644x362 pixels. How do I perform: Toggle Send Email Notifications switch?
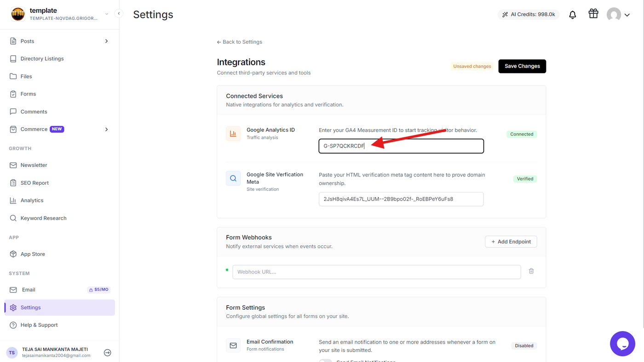pyautogui.click(x=325, y=361)
